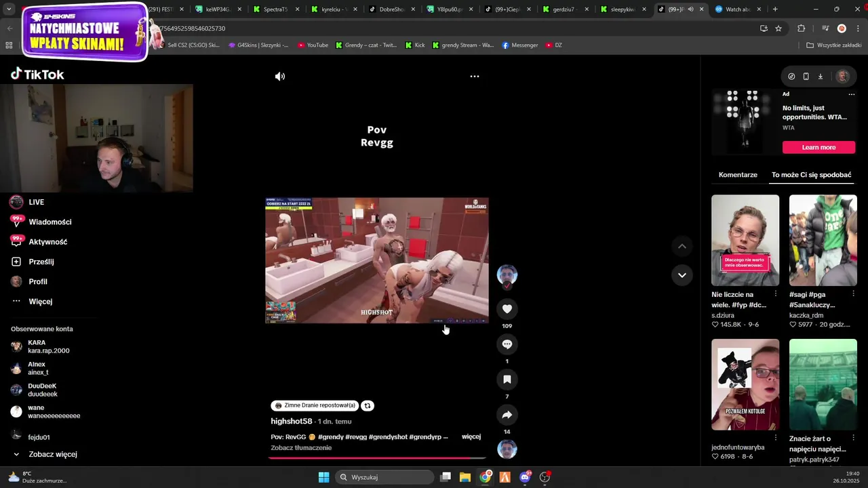
Task: Bookmark page with browser star icon
Action: click(x=778, y=28)
